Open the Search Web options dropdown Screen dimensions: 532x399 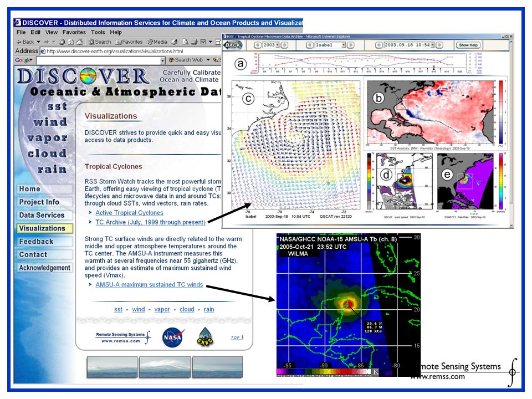coord(208,60)
